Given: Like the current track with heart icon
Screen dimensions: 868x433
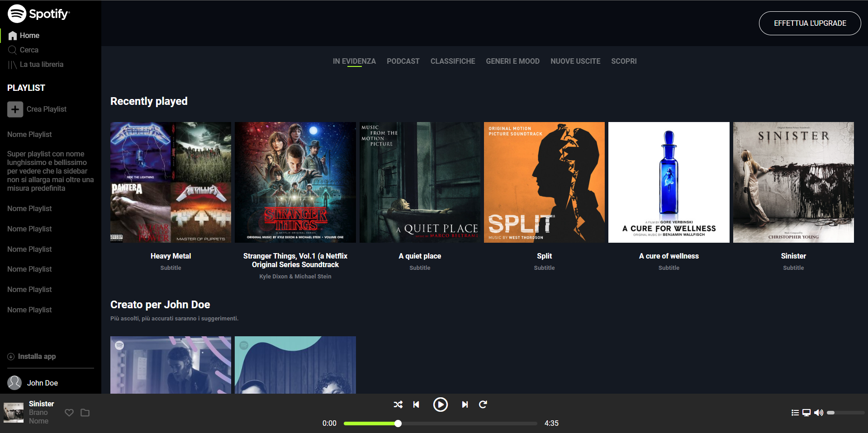Looking at the screenshot, I should coord(69,413).
